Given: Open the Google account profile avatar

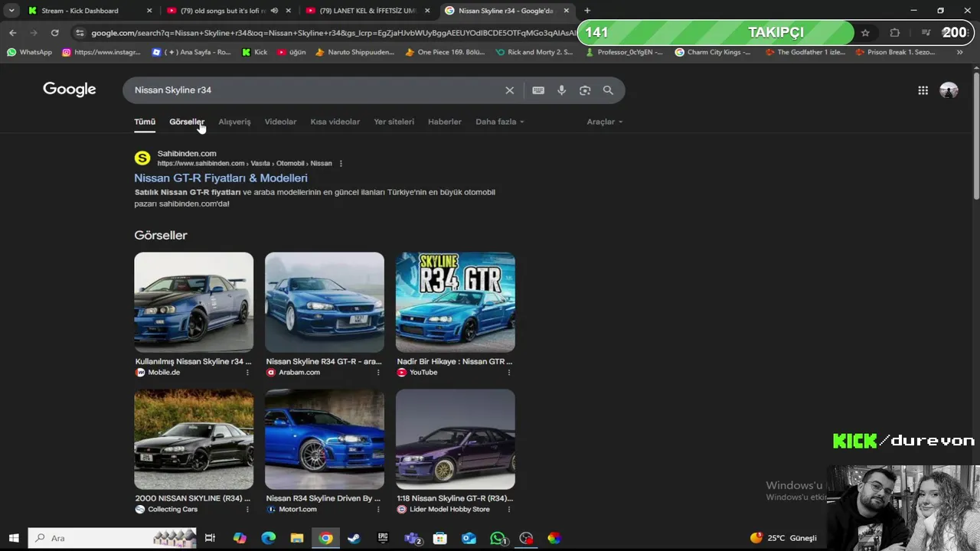Looking at the screenshot, I should click(x=949, y=90).
